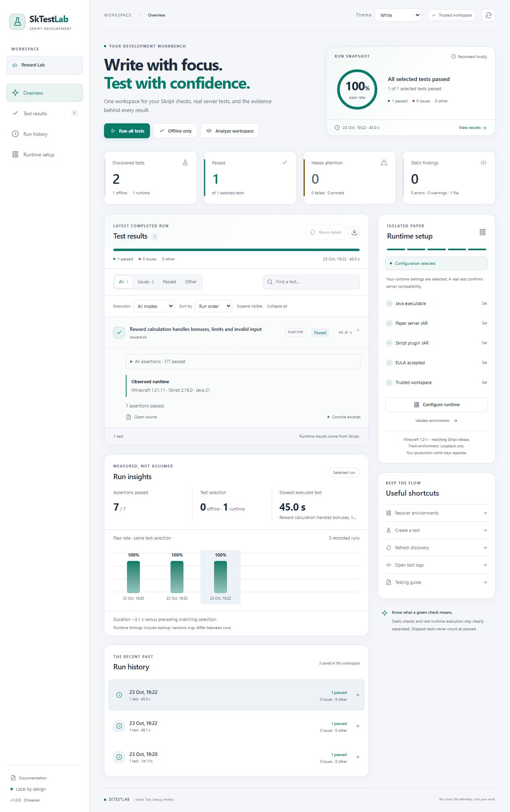
Task: Click the Find a test search field
Action: [311, 282]
